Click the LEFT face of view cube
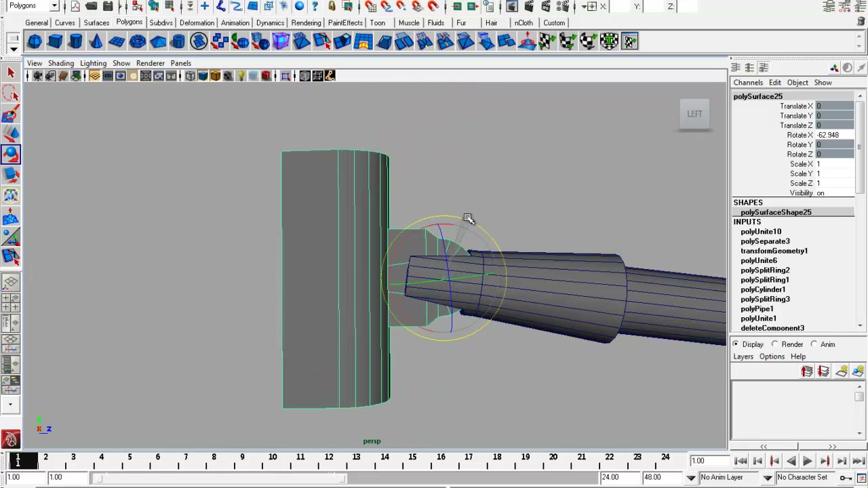Image resolution: width=868 pixels, height=488 pixels. coord(694,114)
